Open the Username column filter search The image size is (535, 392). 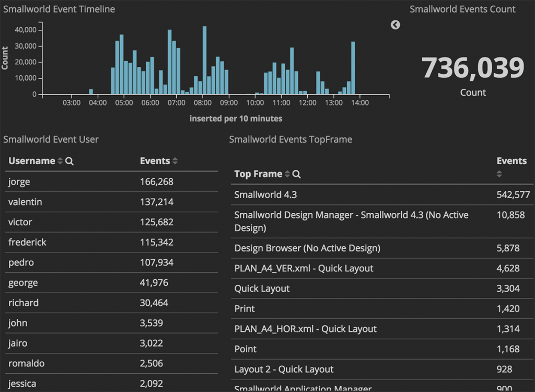[69, 161]
